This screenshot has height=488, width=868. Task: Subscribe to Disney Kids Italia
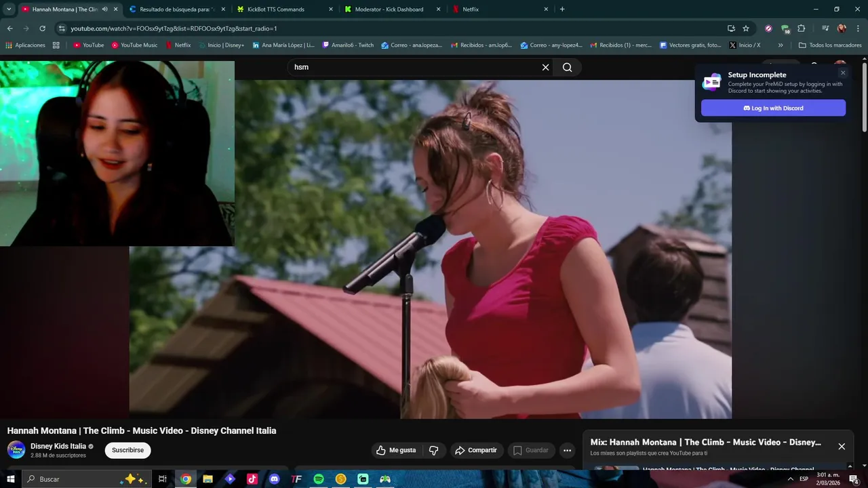127,450
